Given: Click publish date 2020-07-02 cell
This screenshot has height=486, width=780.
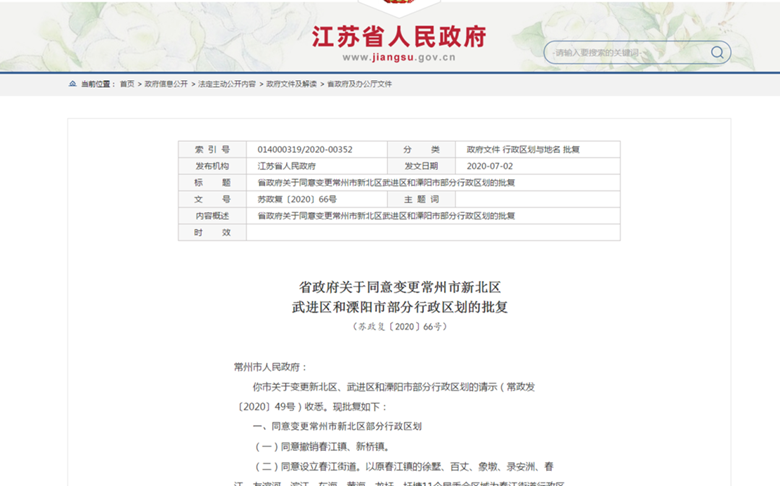Looking at the screenshot, I should point(490,166).
